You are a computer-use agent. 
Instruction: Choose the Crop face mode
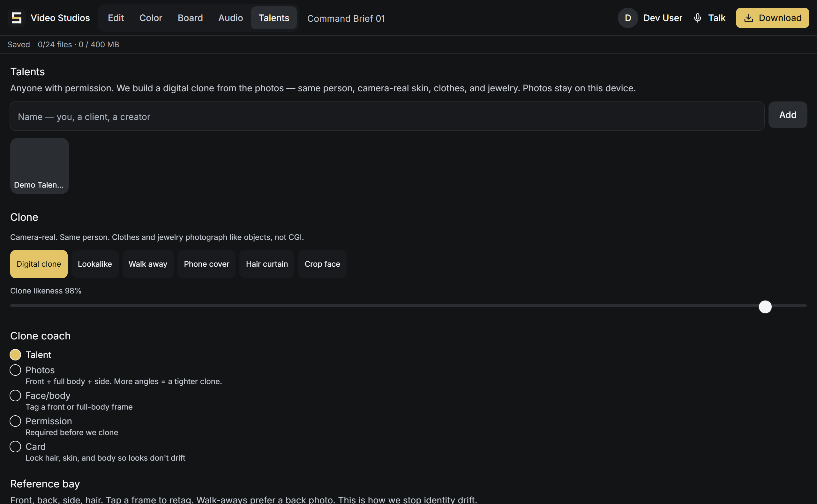coord(322,264)
